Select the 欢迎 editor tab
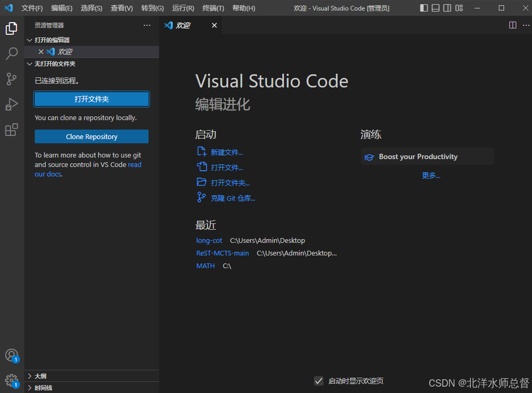532x393 pixels. click(190, 25)
